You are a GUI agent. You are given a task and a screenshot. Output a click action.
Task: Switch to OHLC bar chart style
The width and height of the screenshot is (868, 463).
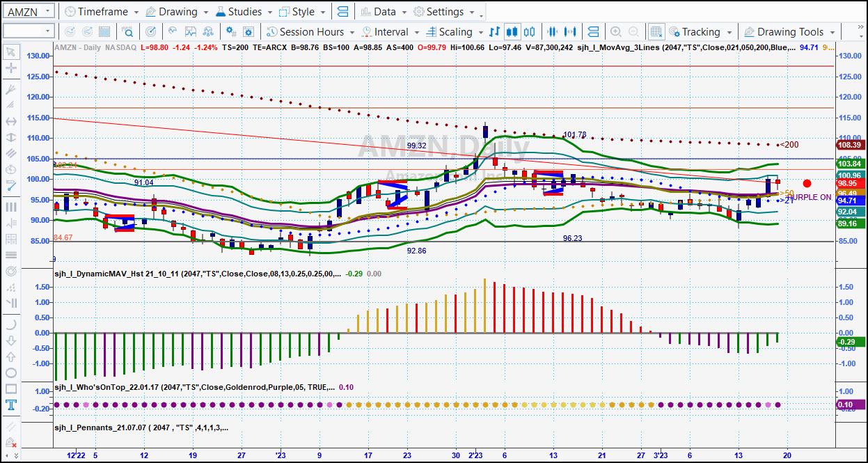[495, 32]
